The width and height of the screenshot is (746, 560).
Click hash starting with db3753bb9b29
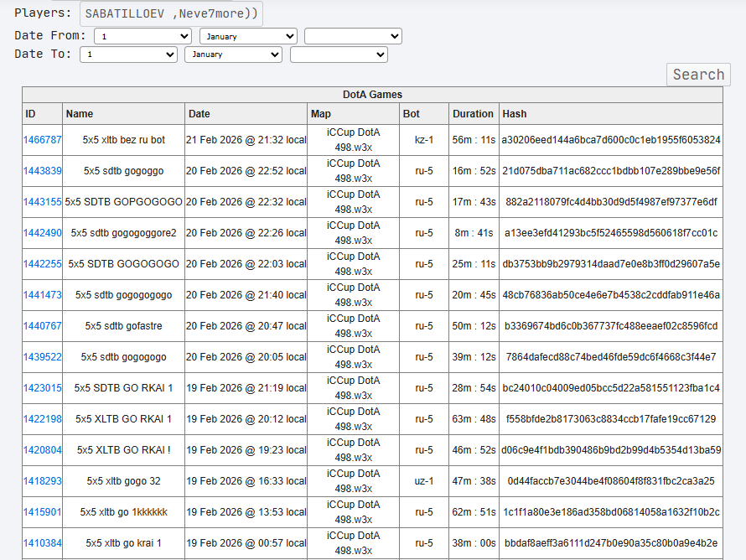tap(611, 264)
